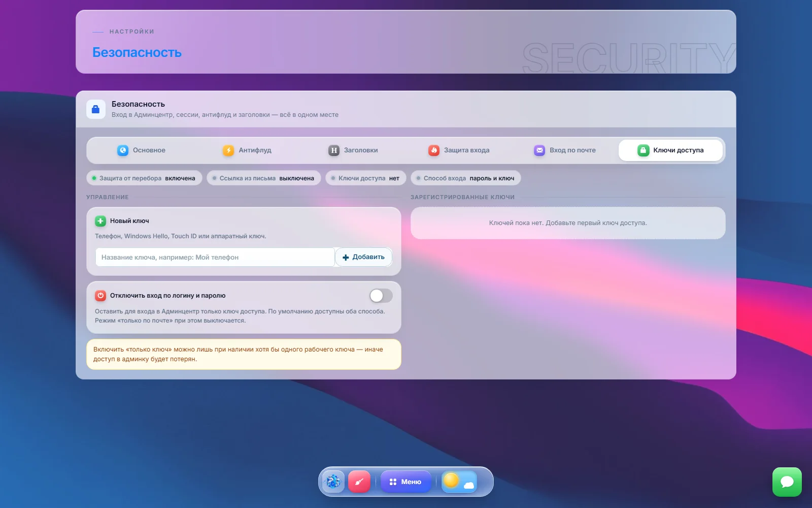Viewport: 812px width, 508px height.
Task: Open the green chat bubble widget
Action: coord(787,482)
